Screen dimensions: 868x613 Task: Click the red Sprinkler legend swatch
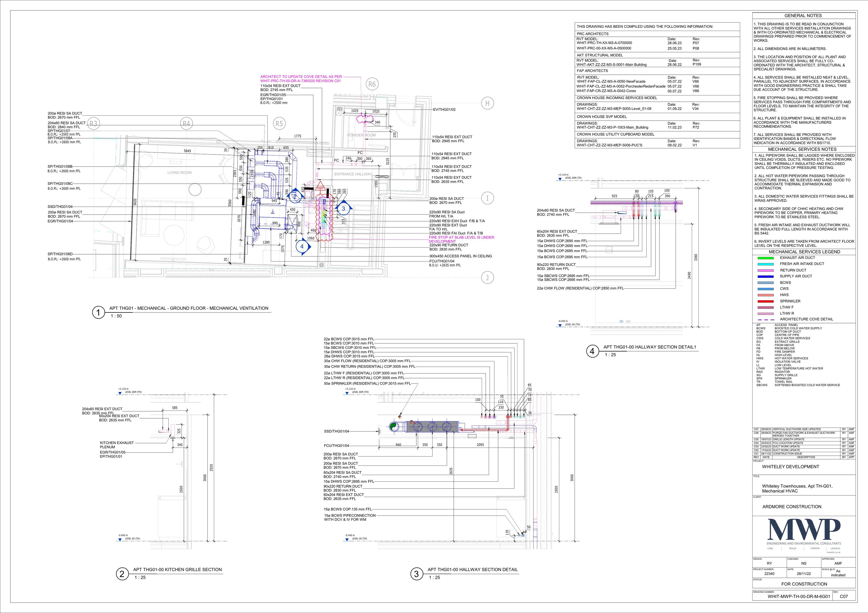[765, 301]
